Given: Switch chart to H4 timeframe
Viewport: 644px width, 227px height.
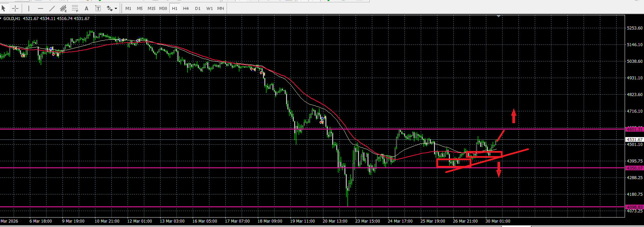Looking at the screenshot, I should pyautogui.click(x=186, y=8).
